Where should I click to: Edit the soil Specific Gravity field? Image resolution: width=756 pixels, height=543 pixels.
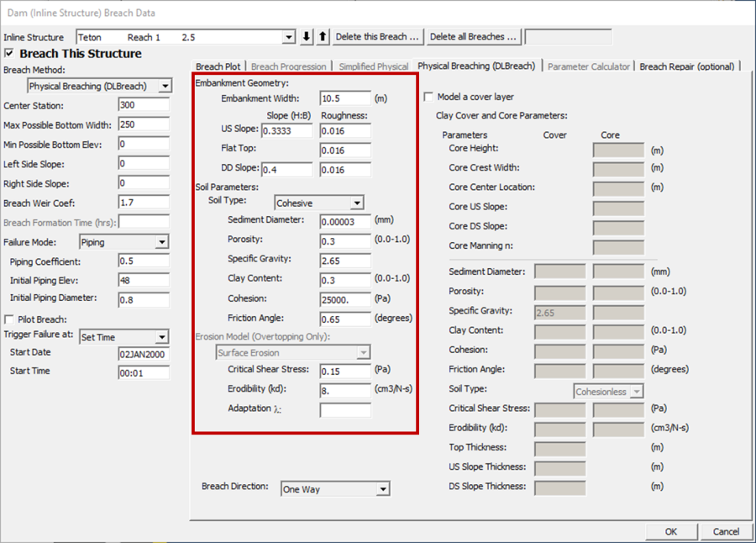coord(345,261)
